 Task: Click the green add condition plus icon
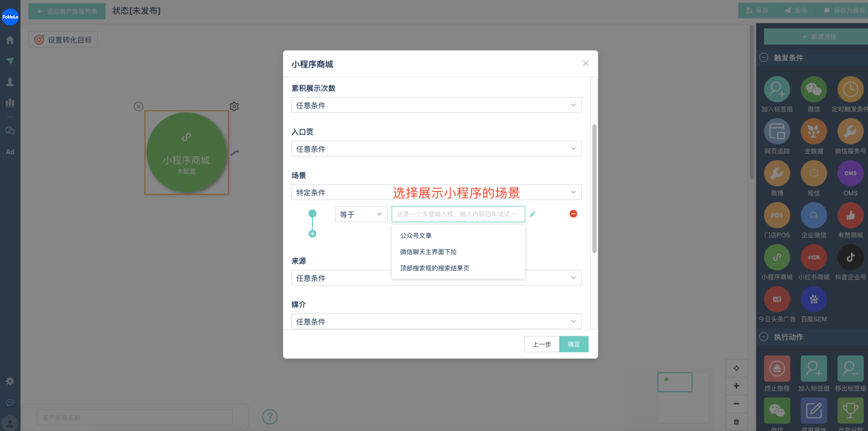point(312,234)
